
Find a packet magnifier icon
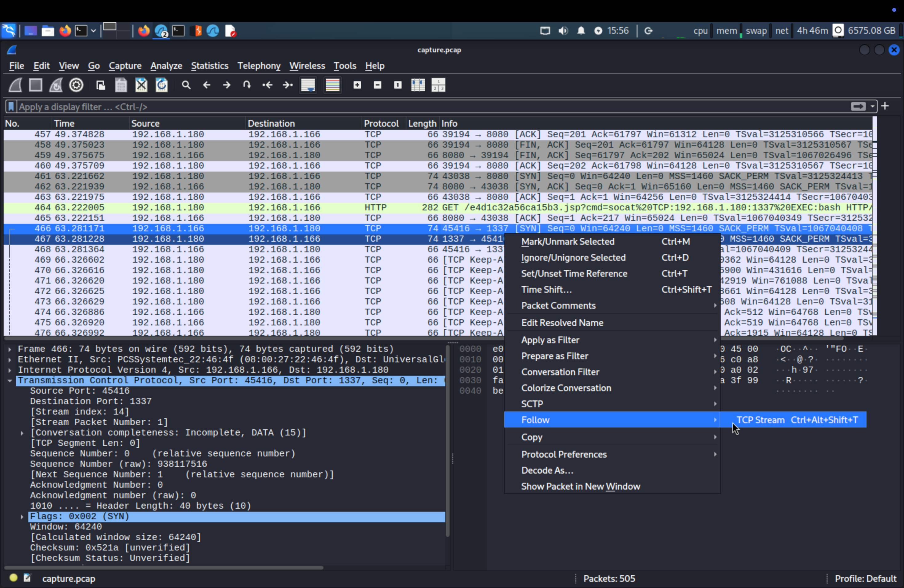tap(186, 85)
